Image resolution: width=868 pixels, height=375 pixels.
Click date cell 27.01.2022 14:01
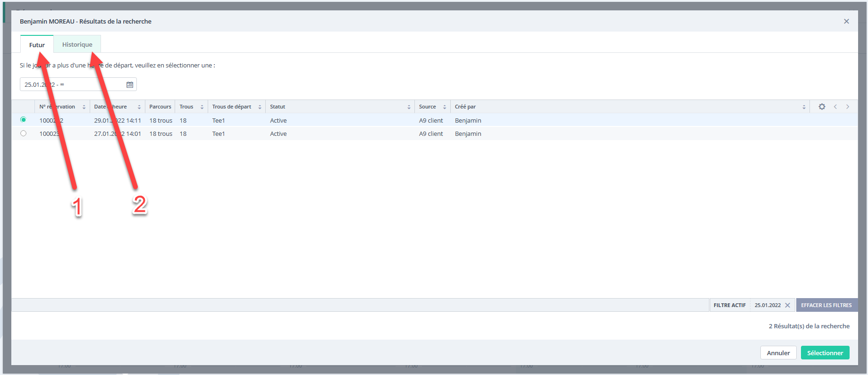pos(118,133)
